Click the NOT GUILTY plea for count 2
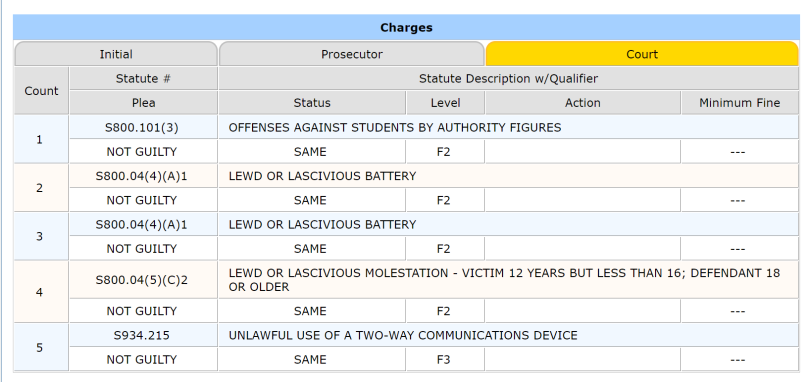The width and height of the screenshot is (809, 382). (142, 200)
